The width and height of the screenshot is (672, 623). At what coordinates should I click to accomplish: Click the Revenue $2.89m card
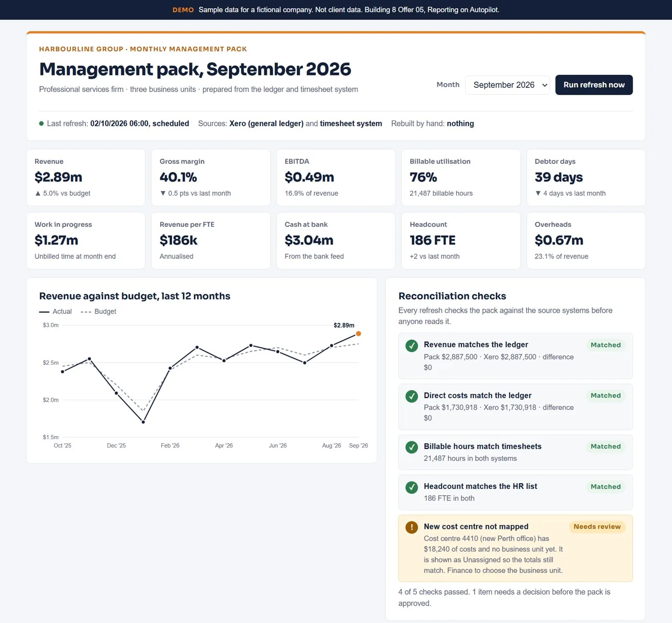coord(85,178)
